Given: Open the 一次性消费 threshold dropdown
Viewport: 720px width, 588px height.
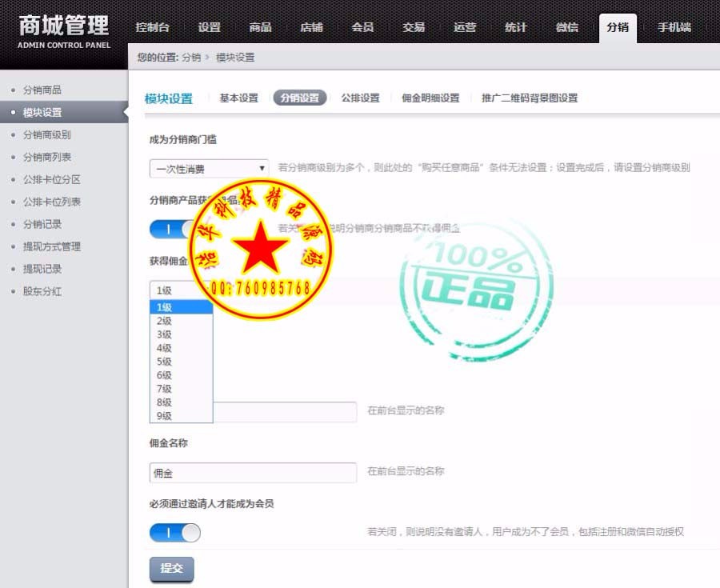Looking at the screenshot, I should [209, 169].
